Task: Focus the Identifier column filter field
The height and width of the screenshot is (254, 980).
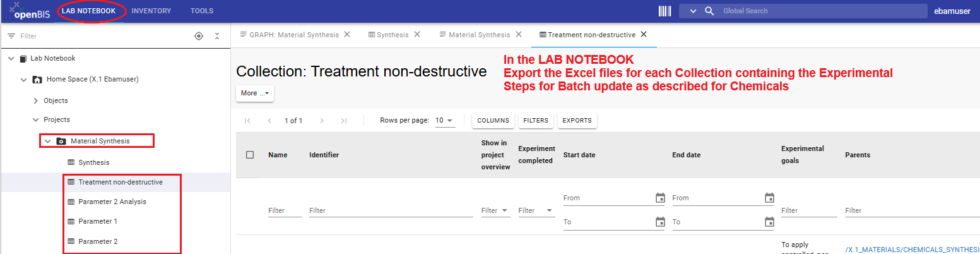Action: (x=391, y=210)
